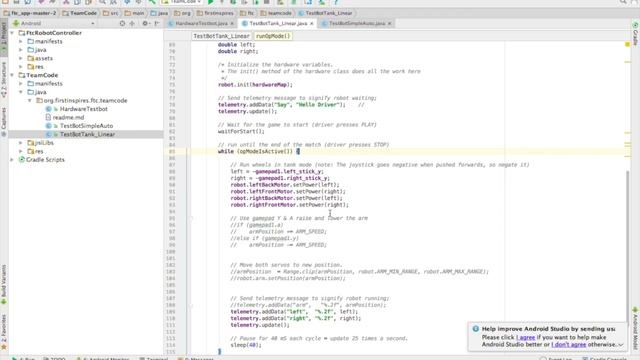Open the Project panel settings gear
This screenshot has width=640, height=360.
click(145, 24)
